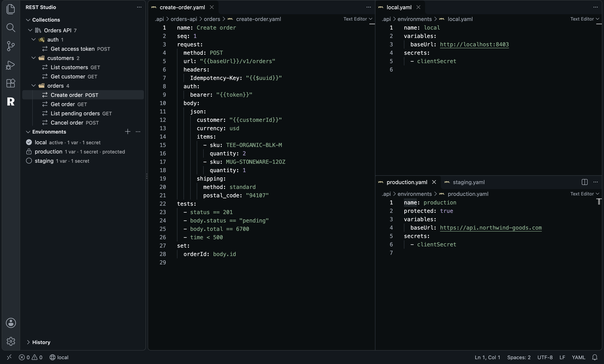This screenshot has width=604, height=364.
Task: Click the sidebar sash drag handle
Action: (x=147, y=176)
